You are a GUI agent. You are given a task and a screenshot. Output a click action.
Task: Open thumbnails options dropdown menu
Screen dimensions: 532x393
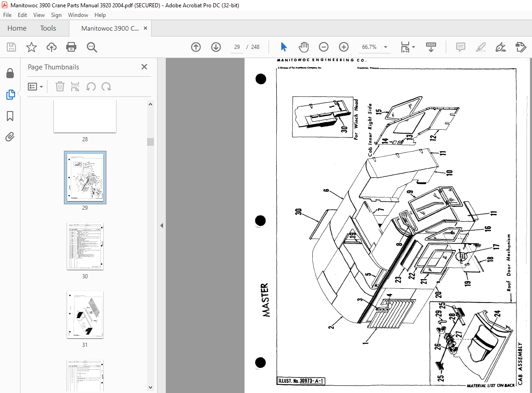tap(35, 87)
